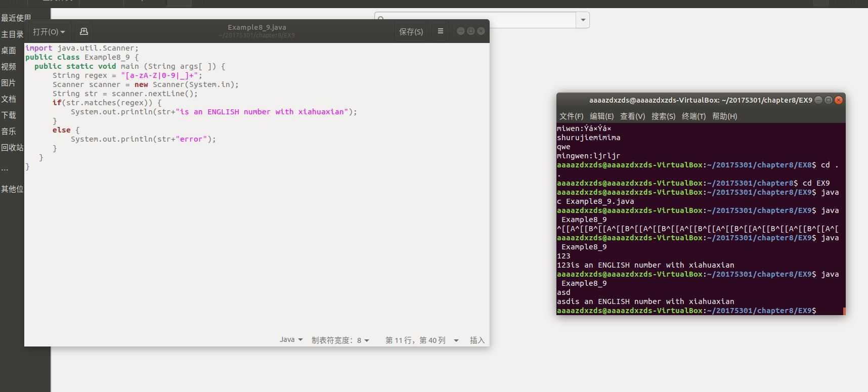This screenshot has height=392, width=868.
Task: Select 最近使用 in file manager sidebar
Action: click(x=16, y=18)
